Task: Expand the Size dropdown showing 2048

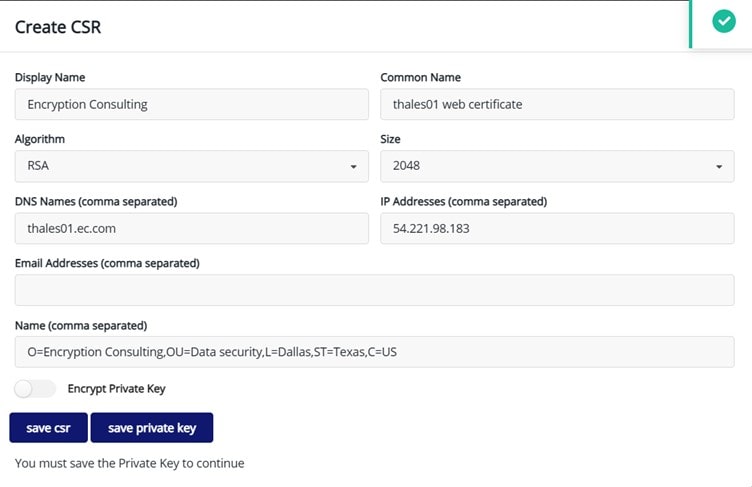Action: pyautogui.click(x=557, y=166)
